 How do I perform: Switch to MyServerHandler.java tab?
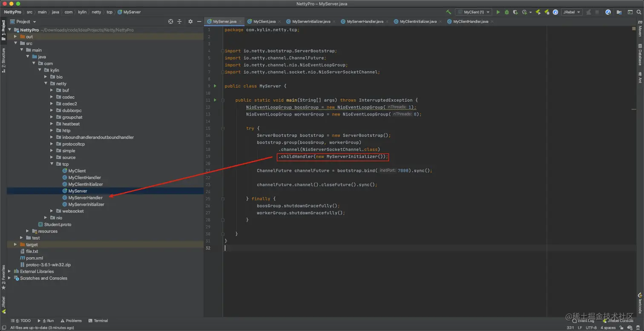pyautogui.click(x=365, y=21)
